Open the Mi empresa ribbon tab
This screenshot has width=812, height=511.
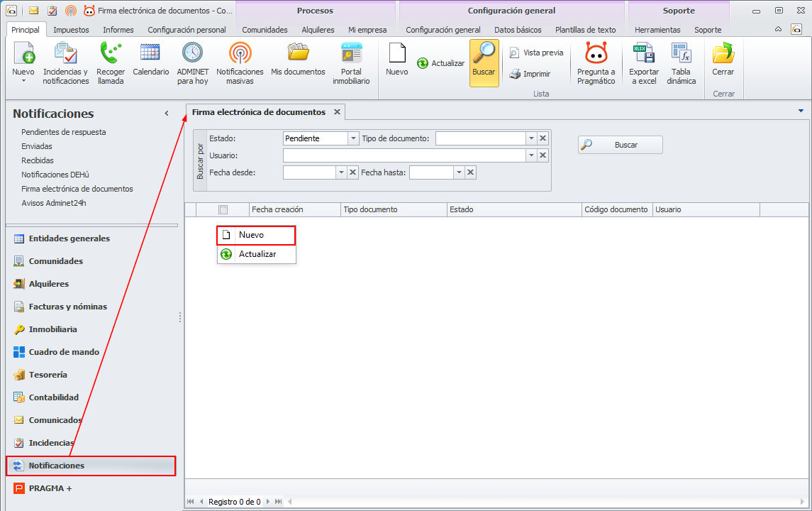pyautogui.click(x=367, y=30)
